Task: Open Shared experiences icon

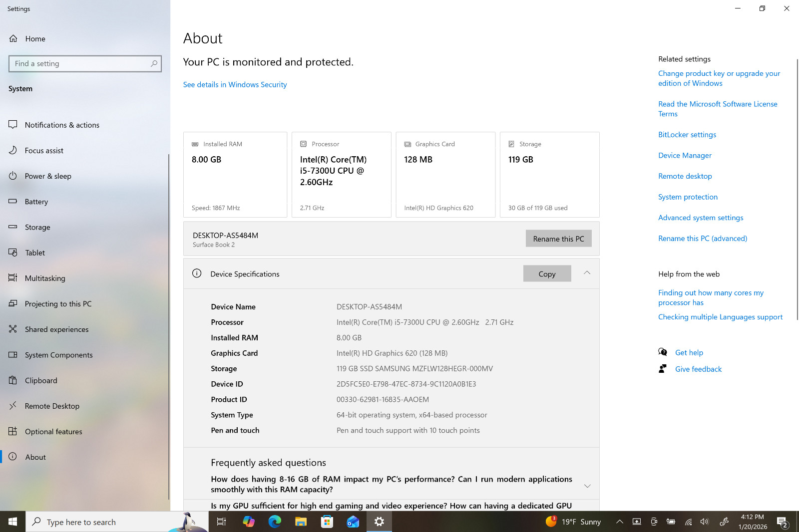Action: point(13,329)
